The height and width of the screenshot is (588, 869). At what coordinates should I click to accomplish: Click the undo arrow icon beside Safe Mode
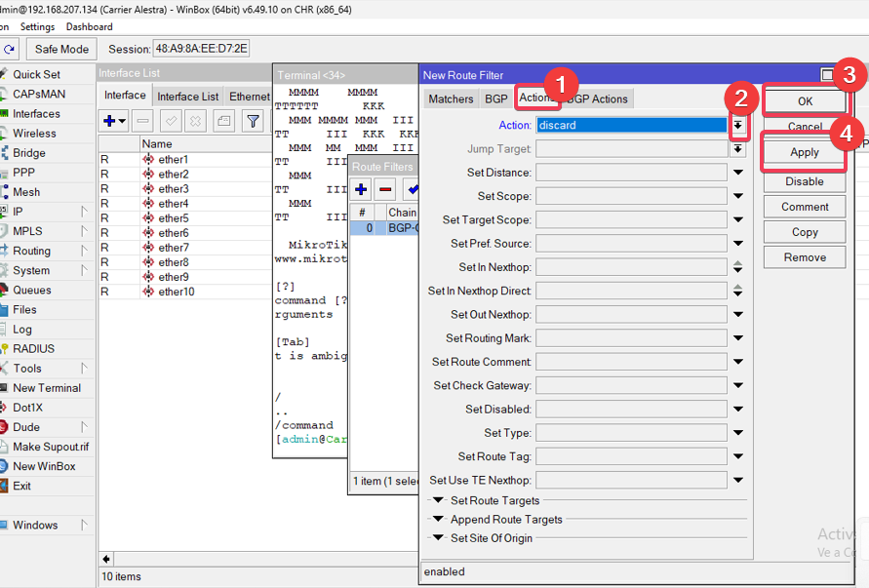10,49
